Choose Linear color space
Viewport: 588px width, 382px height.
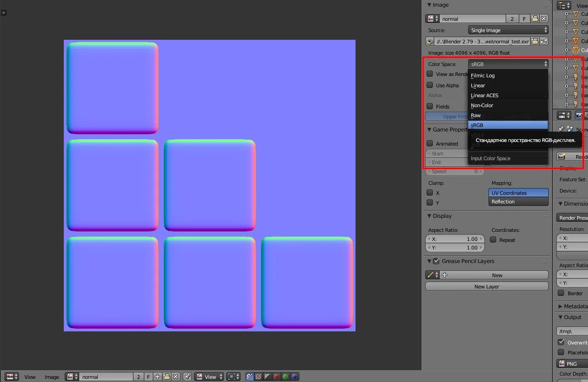[x=508, y=85]
